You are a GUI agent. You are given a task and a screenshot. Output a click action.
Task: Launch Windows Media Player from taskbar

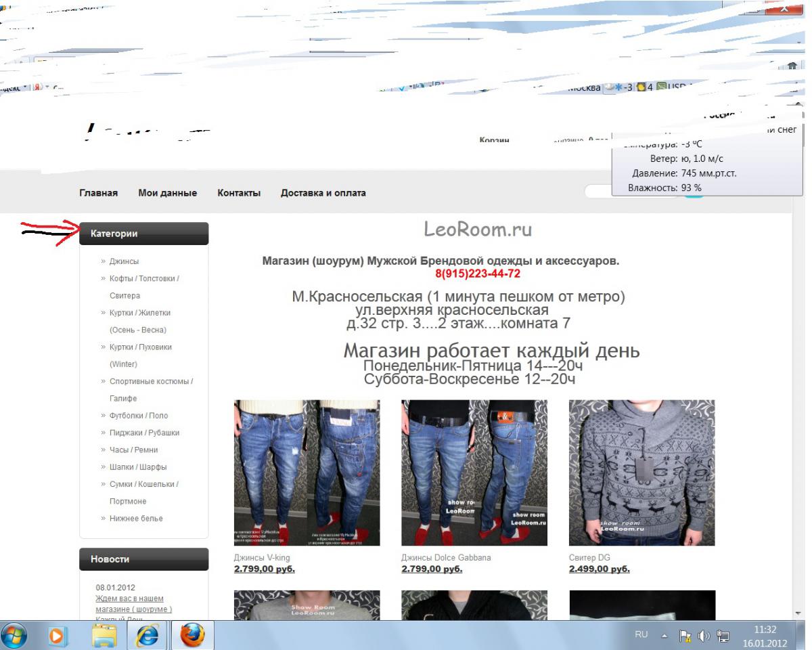tap(58, 637)
